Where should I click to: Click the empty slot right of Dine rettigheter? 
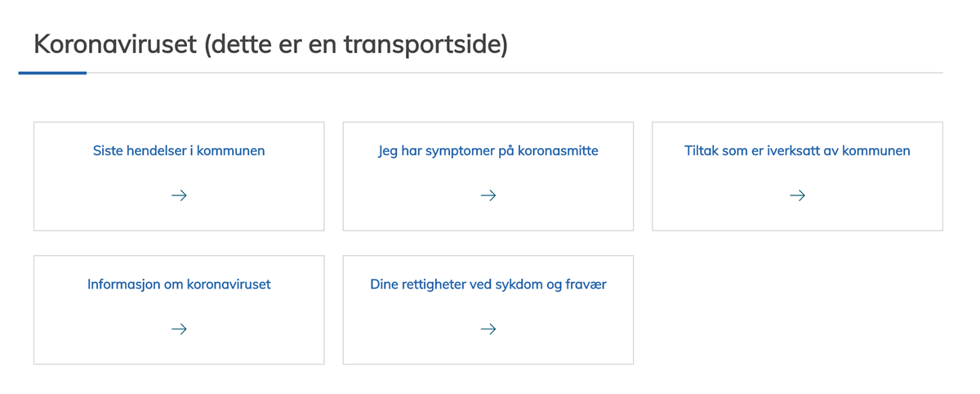797,310
